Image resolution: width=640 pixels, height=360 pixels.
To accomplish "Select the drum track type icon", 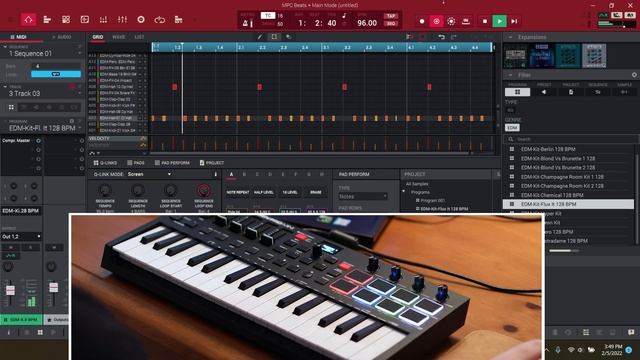I will pyautogui.click(x=11, y=107).
